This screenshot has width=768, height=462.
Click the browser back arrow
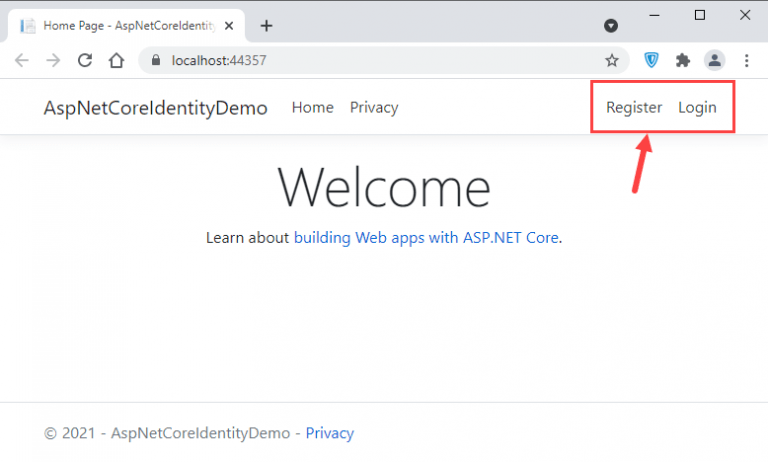(22, 60)
